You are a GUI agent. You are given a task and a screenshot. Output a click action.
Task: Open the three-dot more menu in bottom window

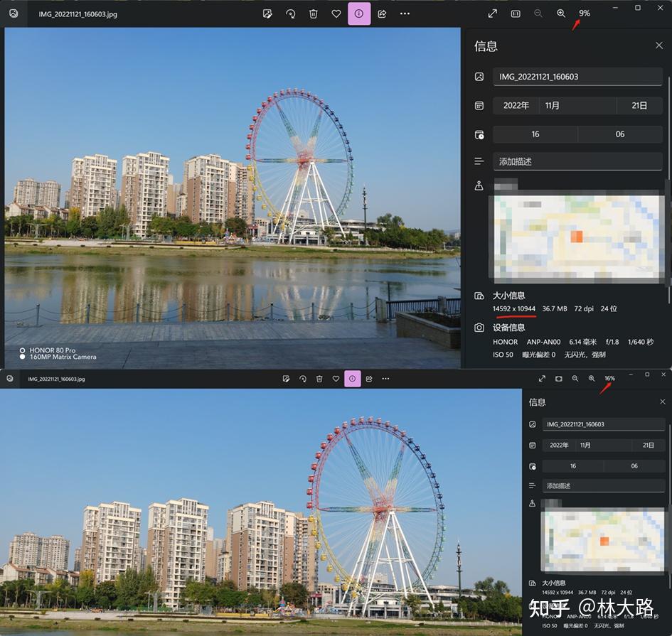(385, 379)
